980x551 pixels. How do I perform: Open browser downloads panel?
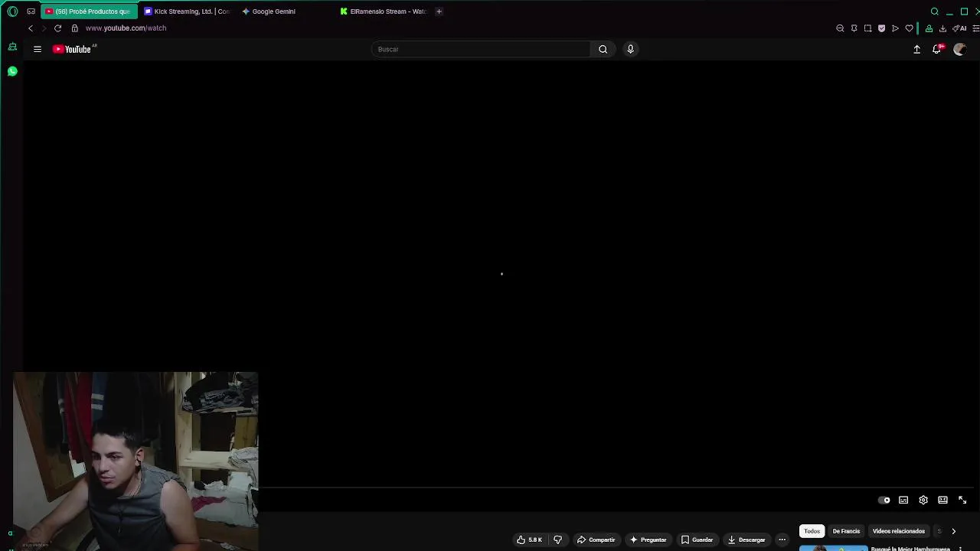pyautogui.click(x=942, y=28)
